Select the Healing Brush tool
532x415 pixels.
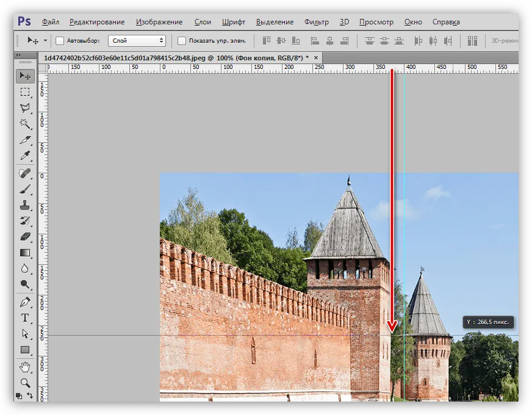click(25, 173)
